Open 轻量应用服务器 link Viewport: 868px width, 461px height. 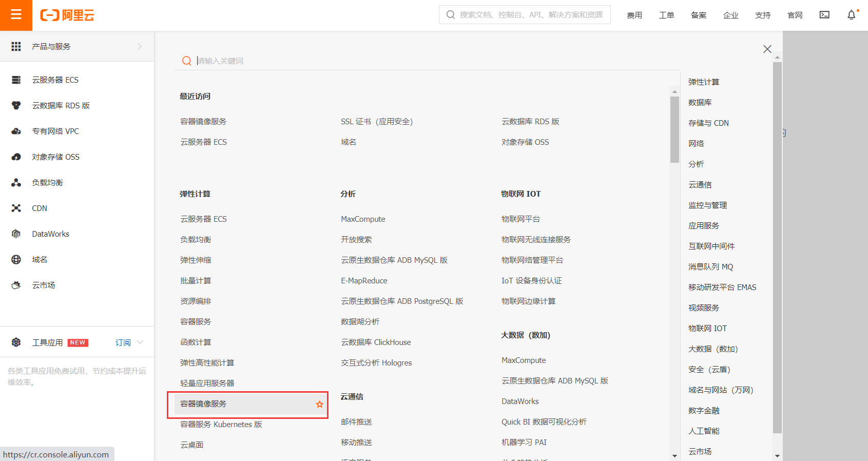pos(207,383)
